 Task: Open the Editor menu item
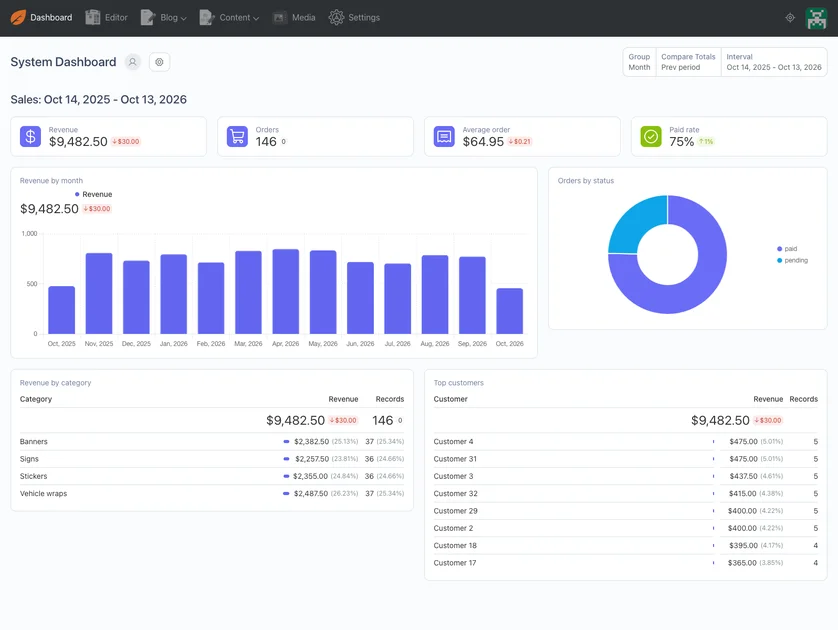click(116, 18)
